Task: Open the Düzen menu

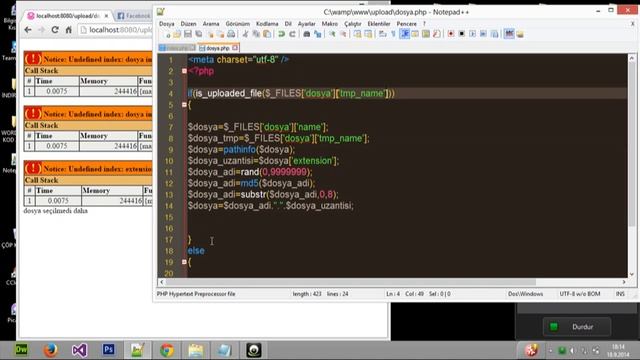Action: pyautogui.click(x=189, y=24)
